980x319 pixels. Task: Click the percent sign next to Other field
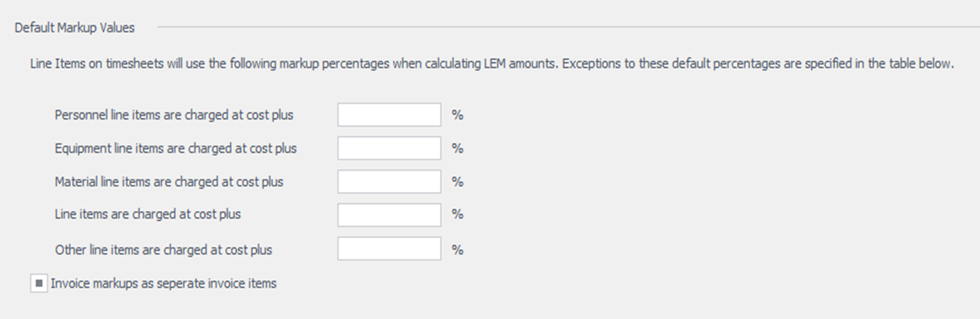[x=457, y=250]
